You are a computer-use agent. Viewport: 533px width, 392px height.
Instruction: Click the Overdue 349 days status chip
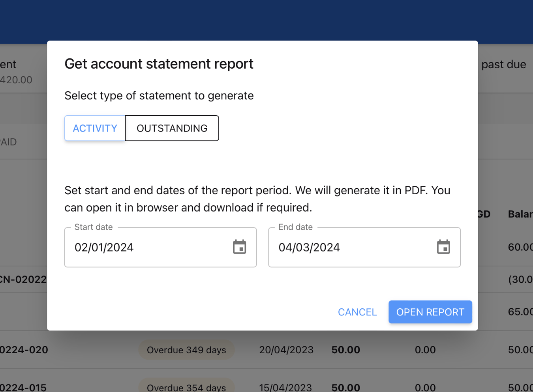pos(186,350)
